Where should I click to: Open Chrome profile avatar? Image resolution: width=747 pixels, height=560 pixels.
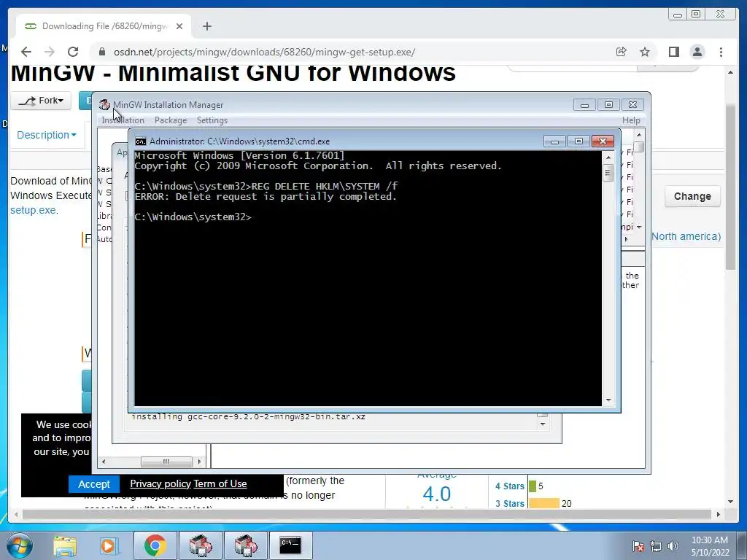pyautogui.click(x=697, y=52)
